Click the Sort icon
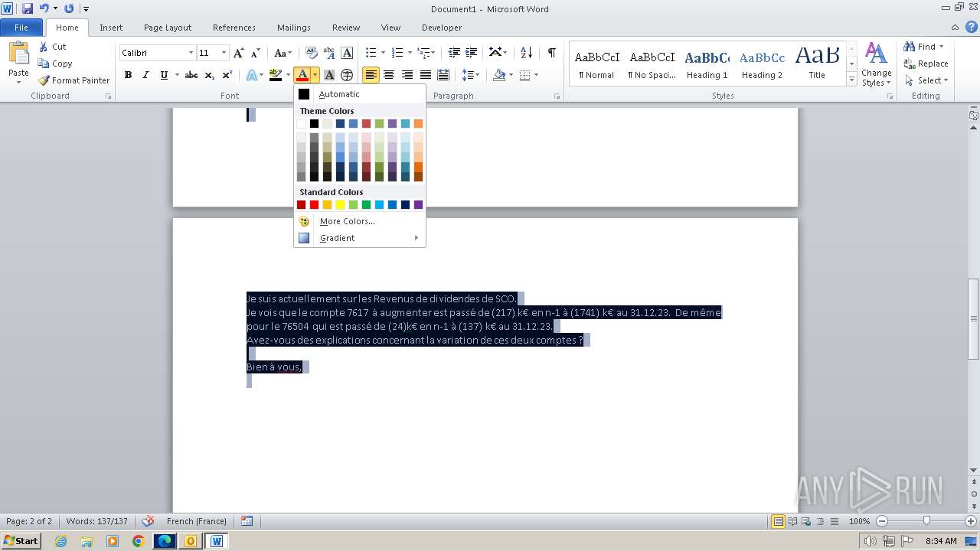 tap(526, 53)
